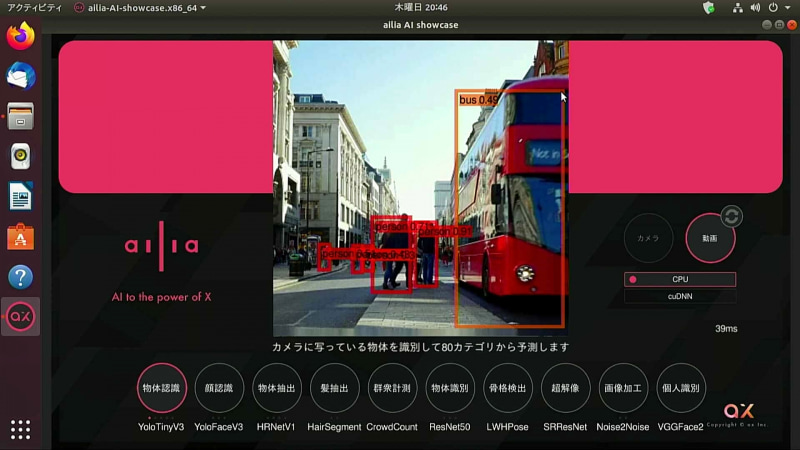Click the YoloTinyV3 model label
800x450 pixels.
tap(161, 427)
